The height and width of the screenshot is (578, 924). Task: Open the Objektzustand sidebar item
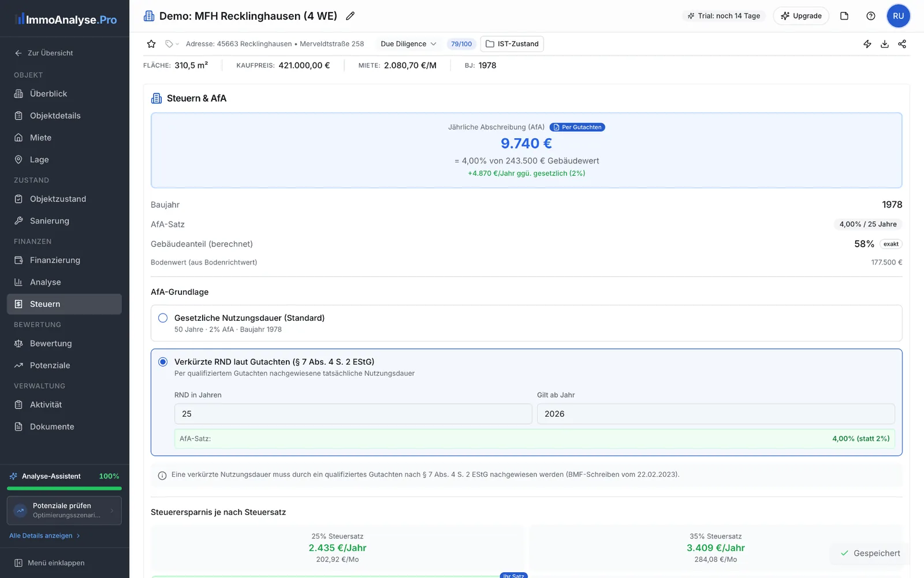[x=64, y=199]
